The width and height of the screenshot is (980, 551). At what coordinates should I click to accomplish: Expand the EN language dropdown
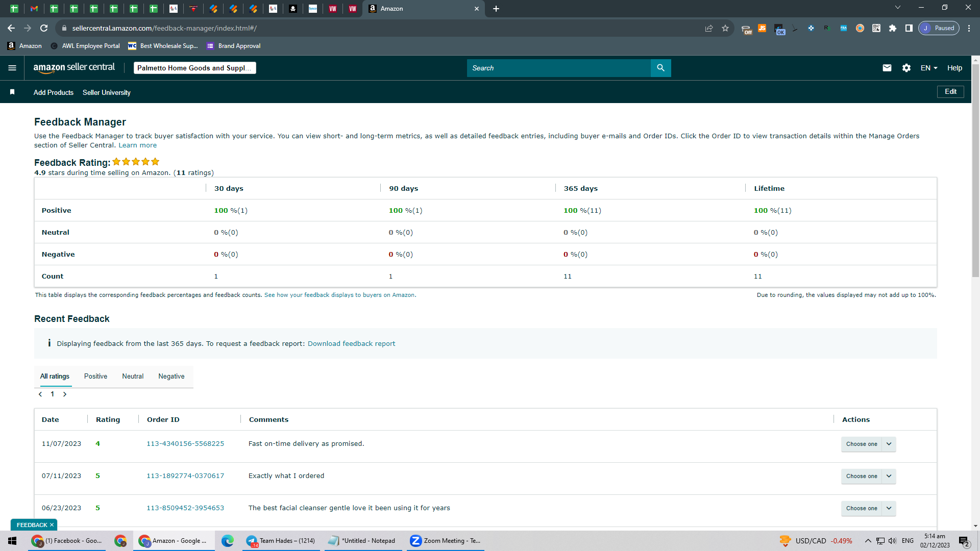click(929, 68)
